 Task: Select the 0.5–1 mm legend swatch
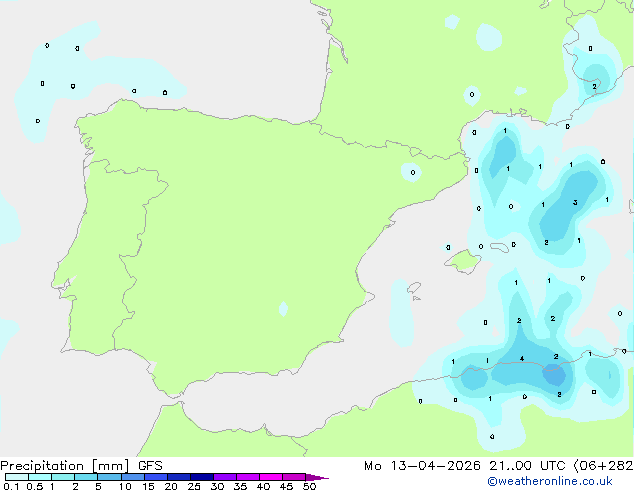pos(40,477)
